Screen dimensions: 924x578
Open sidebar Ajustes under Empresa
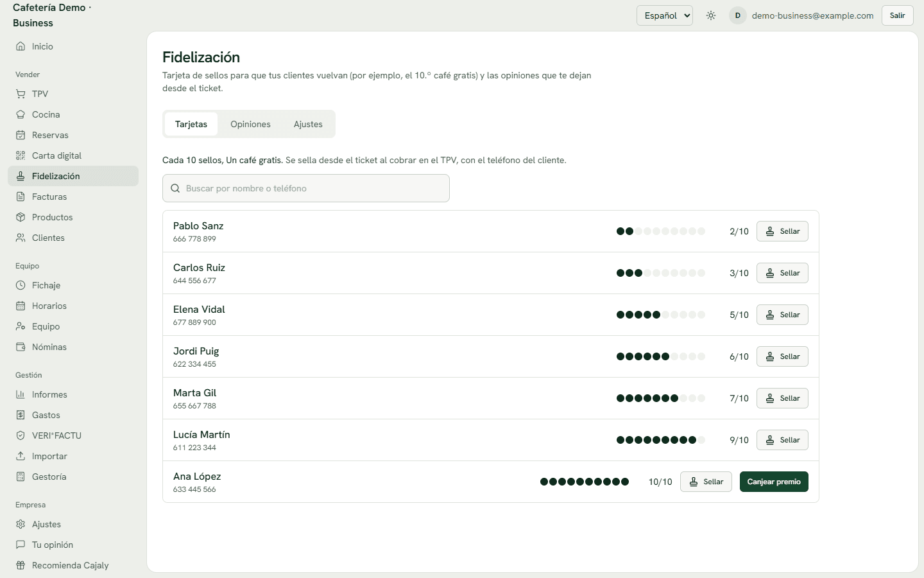(x=73, y=524)
